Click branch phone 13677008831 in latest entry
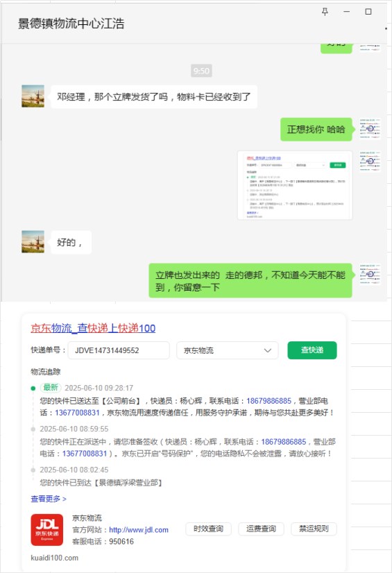392x573 pixels. pyautogui.click(x=77, y=413)
